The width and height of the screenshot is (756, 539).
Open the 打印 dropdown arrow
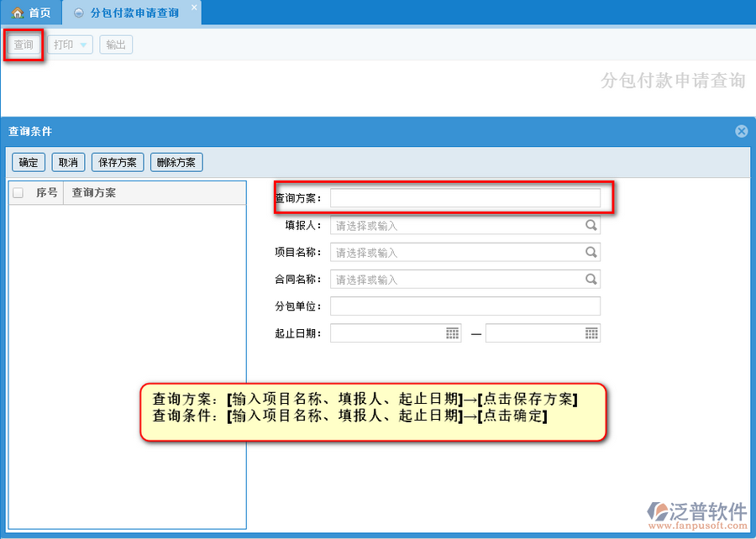(83, 45)
